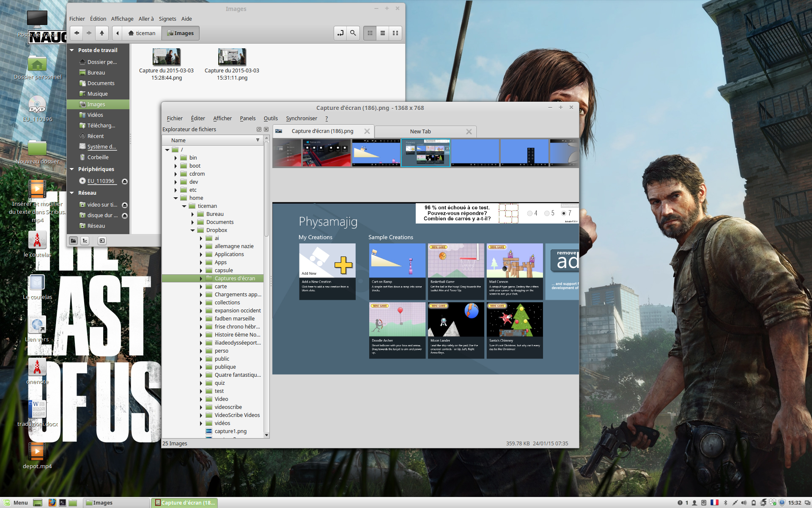Open the Mint Menu button
812x508 pixels.
[x=16, y=502]
